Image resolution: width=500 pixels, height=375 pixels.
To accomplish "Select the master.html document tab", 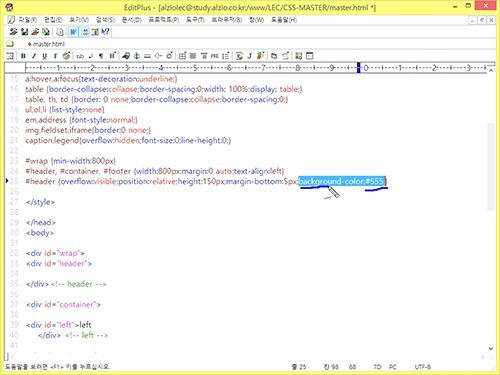I will pos(46,44).
